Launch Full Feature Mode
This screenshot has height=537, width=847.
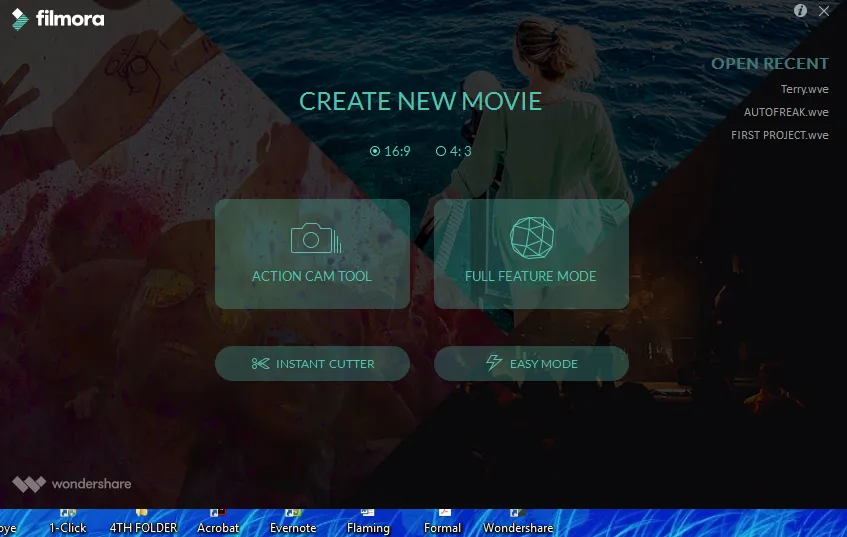pos(531,254)
